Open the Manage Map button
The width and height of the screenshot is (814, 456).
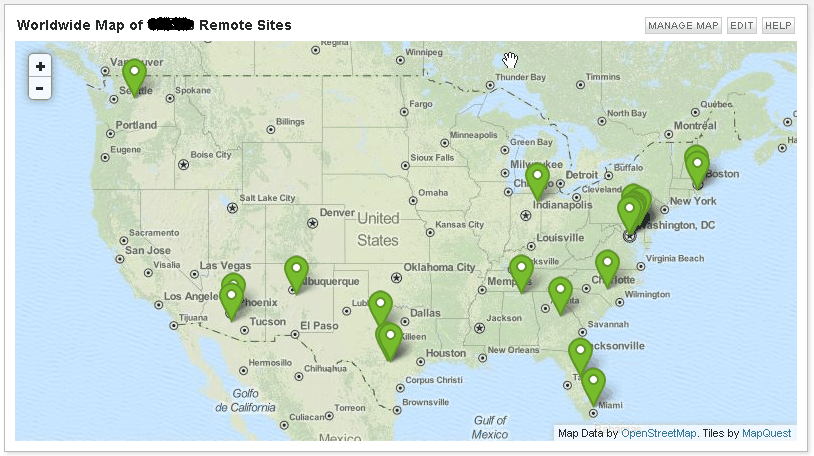point(683,25)
